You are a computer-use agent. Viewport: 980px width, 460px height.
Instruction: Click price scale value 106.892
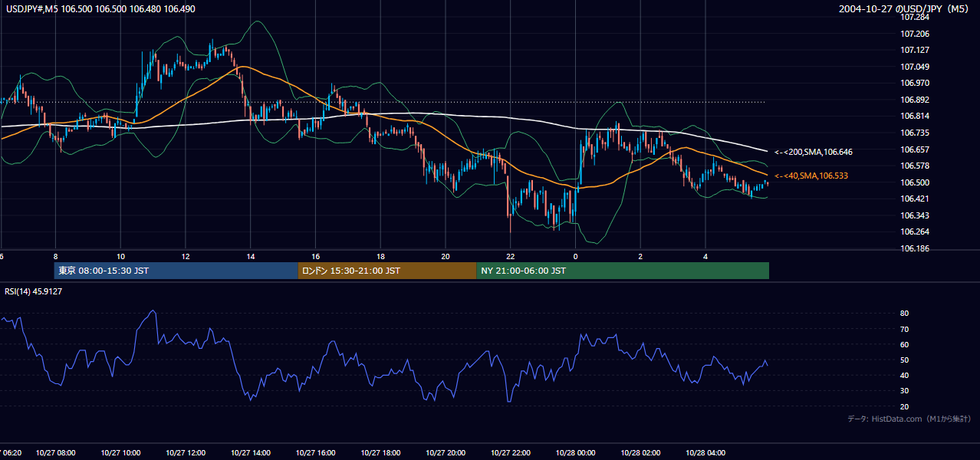pyautogui.click(x=915, y=100)
